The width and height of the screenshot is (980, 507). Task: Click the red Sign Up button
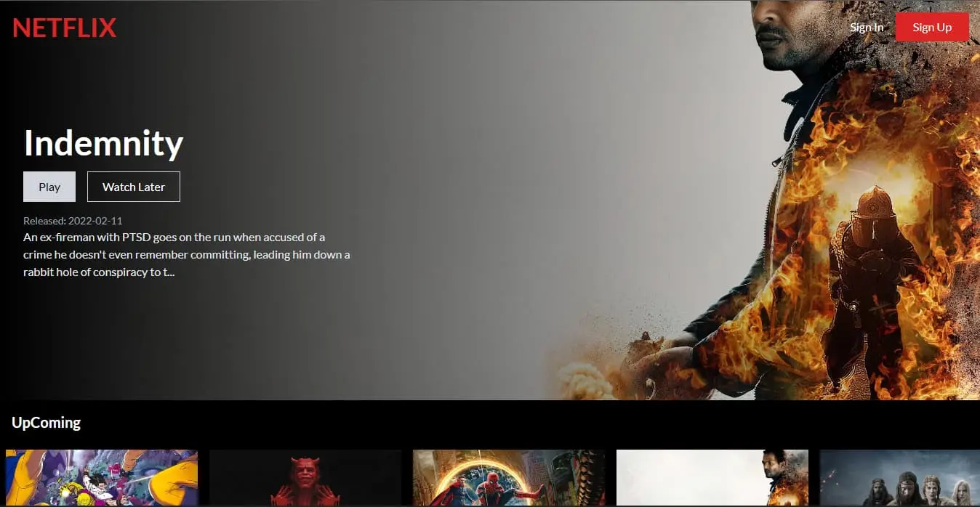tap(932, 27)
